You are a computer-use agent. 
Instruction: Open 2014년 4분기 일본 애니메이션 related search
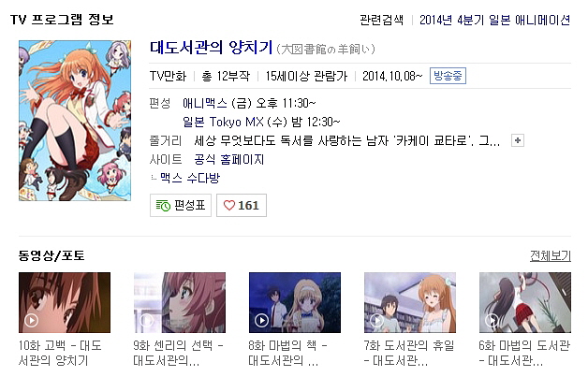pyautogui.click(x=495, y=20)
